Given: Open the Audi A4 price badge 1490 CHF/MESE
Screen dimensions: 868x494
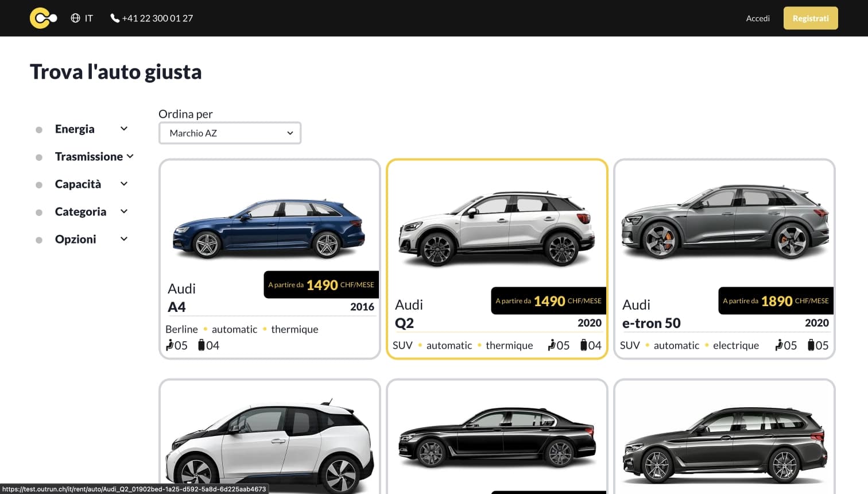Looking at the screenshot, I should [321, 284].
